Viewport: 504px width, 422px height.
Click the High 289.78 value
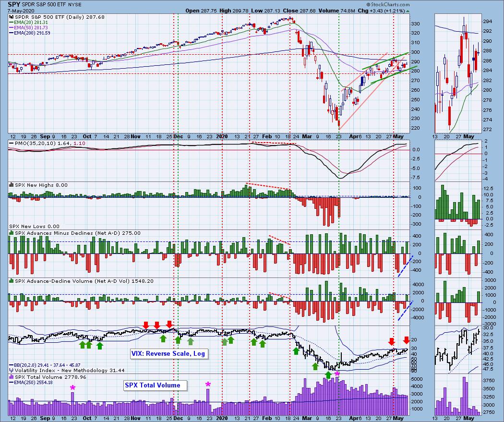[x=234, y=11]
